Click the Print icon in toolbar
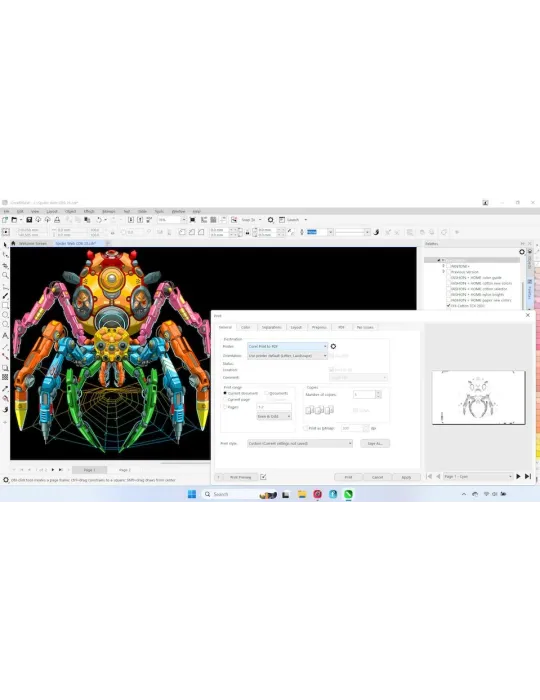The image size is (540, 700). pyautogui.click(x=57, y=220)
